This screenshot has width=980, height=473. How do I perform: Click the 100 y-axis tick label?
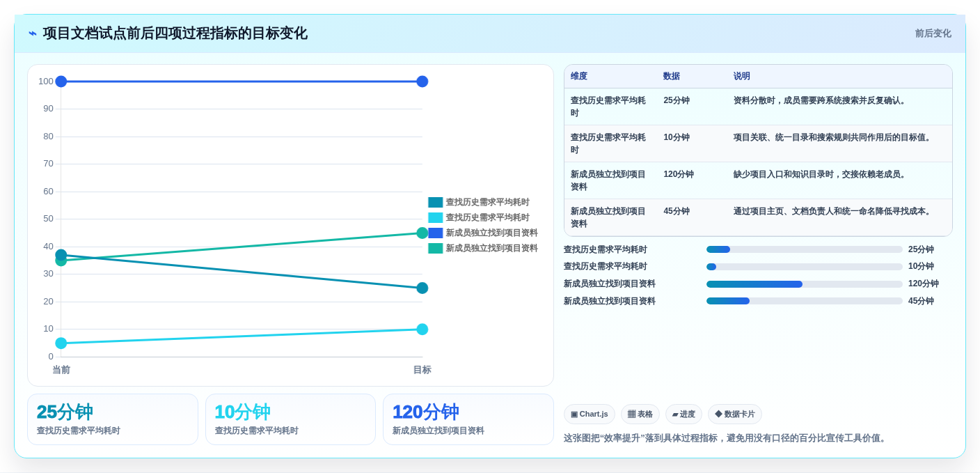coord(46,82)
